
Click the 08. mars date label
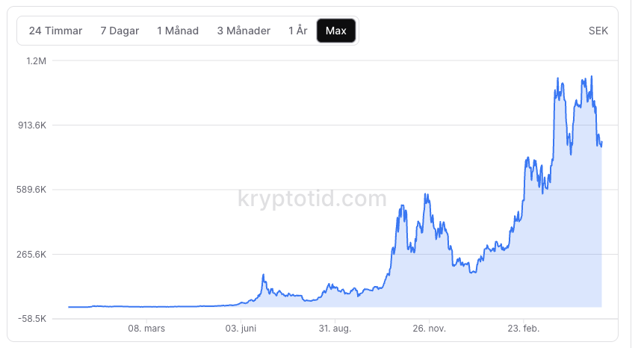(146, 329)
